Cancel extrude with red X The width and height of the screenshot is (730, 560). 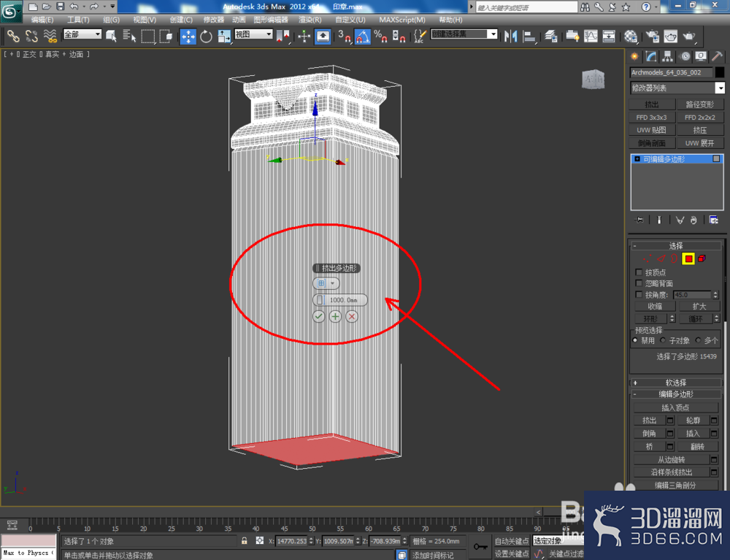[x=352, y=317]
